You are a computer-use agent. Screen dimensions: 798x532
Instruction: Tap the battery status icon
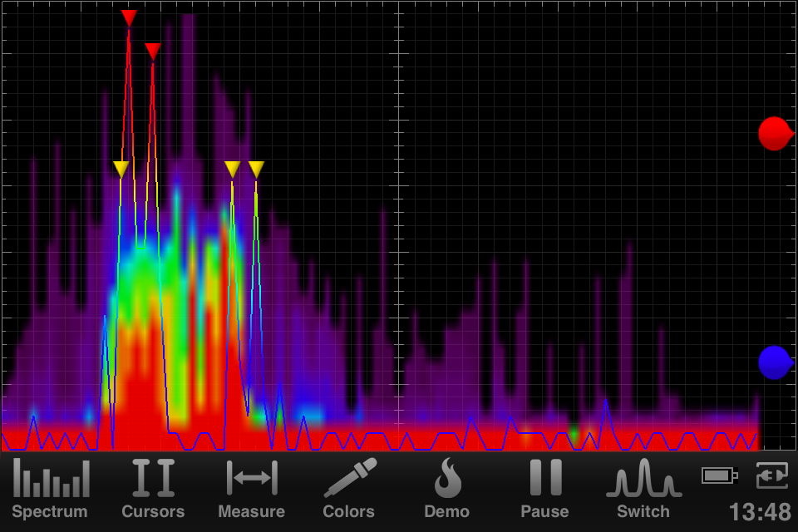(720, 476)
